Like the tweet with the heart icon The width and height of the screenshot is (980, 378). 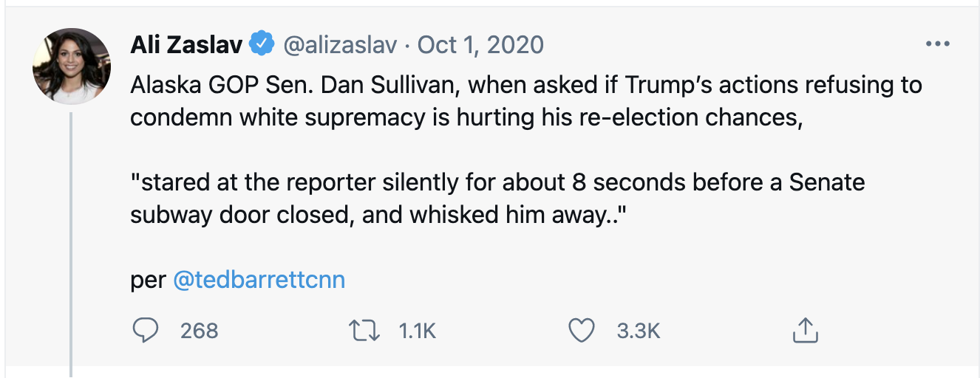(582, 330)
